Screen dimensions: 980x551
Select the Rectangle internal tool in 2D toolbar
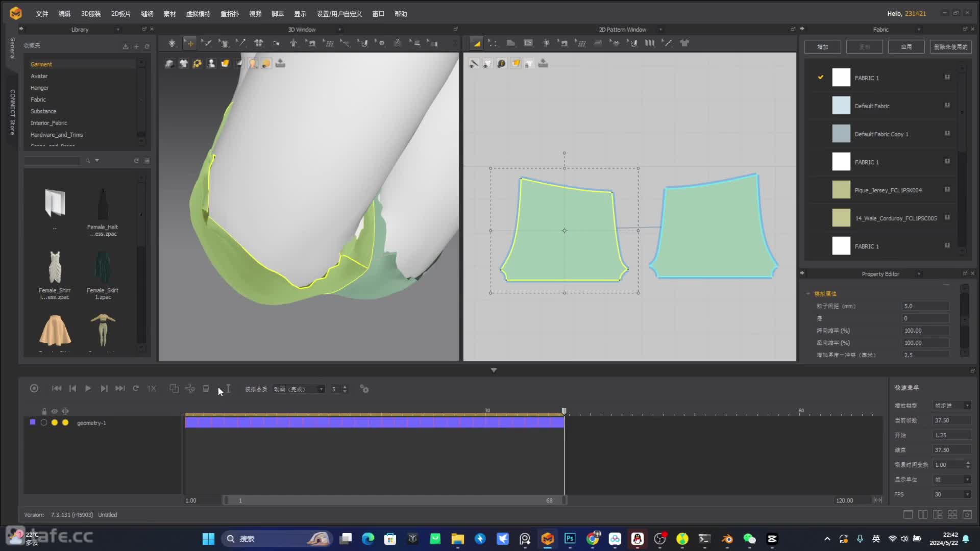[528, 43]
